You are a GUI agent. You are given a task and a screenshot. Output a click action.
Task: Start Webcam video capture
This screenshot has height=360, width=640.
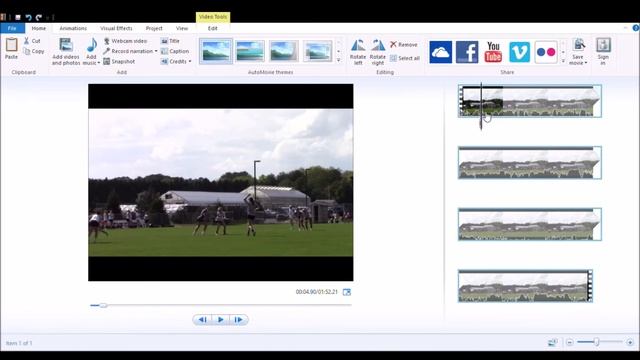[x=125, y=41]
